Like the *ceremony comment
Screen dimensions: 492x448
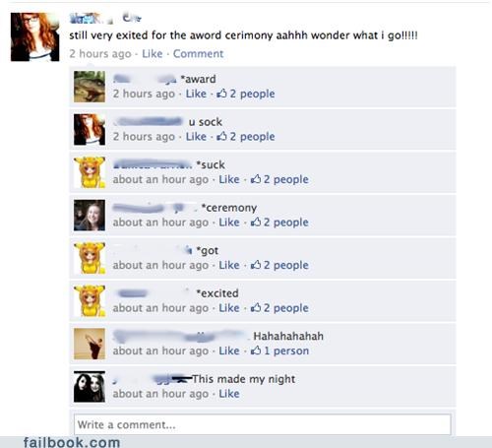click(229, 223)
